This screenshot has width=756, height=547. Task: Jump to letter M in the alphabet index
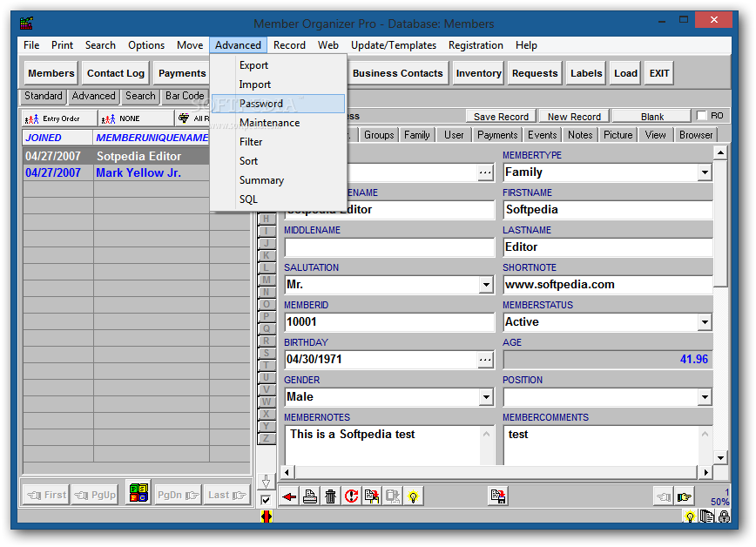267,280
